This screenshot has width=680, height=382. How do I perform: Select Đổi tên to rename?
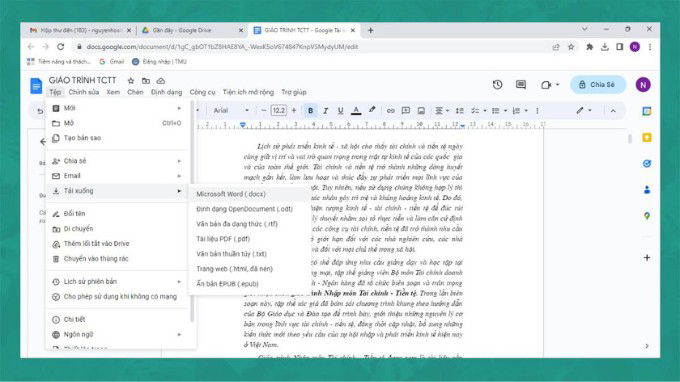click(x=117, y=213)
